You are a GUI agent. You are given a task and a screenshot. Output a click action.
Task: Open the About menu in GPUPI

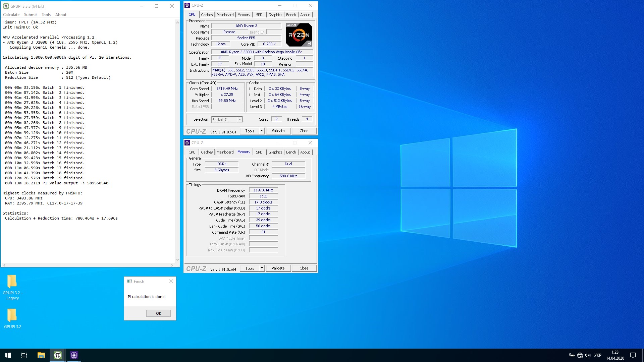point(61,15)
